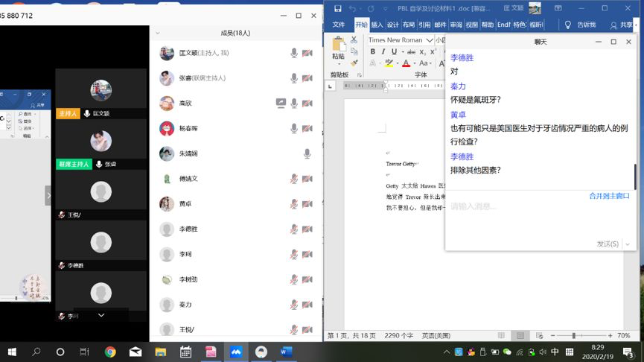Select the 开始 ribbon tab
This screenshot has height=362, width=644.
[x=361, y=25]
